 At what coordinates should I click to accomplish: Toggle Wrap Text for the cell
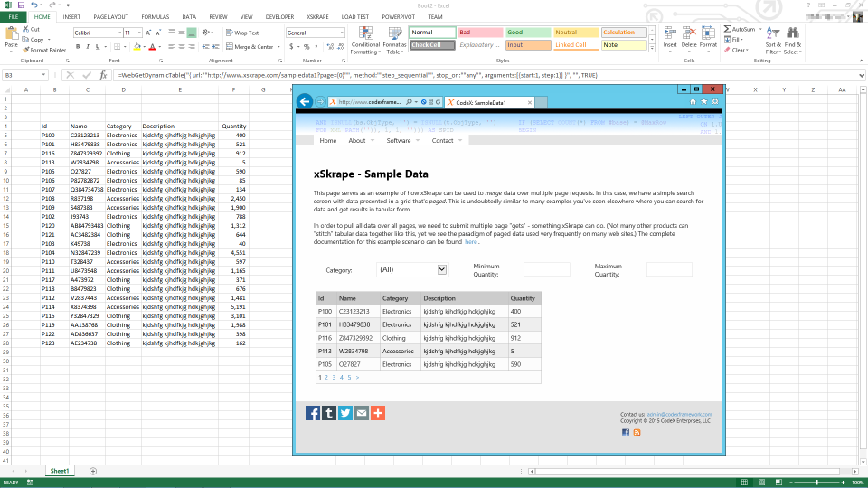pyautogui.click(x=242, y=33)
